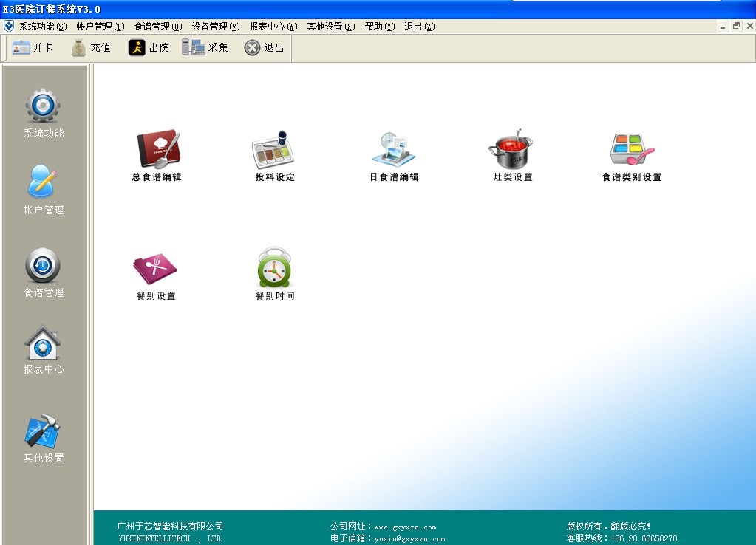Click the 采集 toolbar button
The width and height of the screenshot is (756, 545).
(x=205, y=48)
